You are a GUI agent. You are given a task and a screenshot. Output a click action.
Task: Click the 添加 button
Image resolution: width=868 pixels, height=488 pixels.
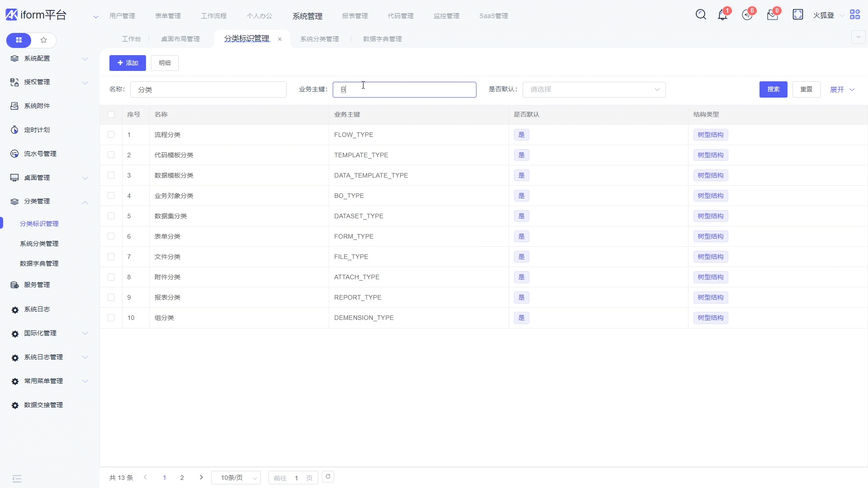pyautogui.click(x=127, y=63)
